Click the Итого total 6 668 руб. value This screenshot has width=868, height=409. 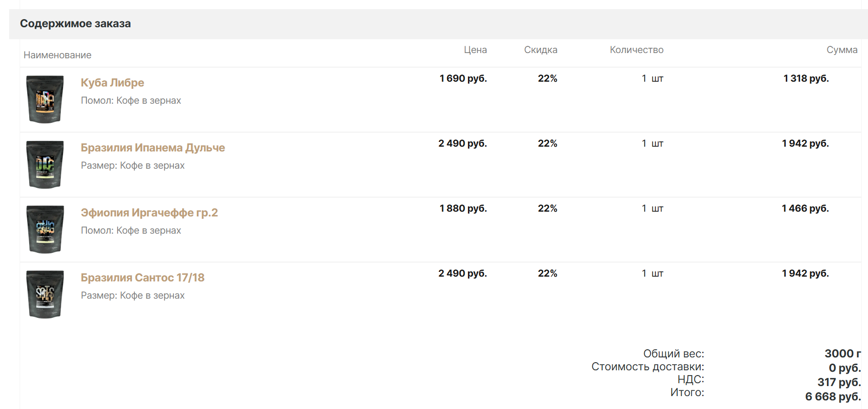point(833,397)
